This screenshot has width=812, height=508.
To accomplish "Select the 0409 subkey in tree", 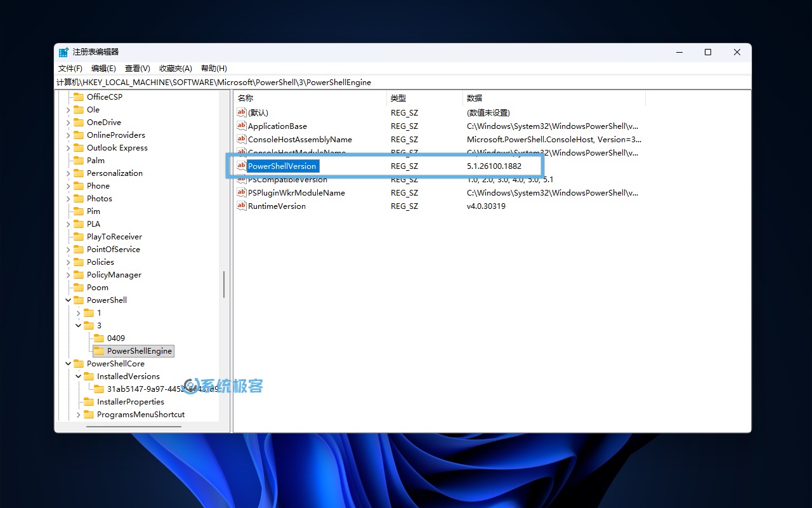I will (x=116, y=338).
